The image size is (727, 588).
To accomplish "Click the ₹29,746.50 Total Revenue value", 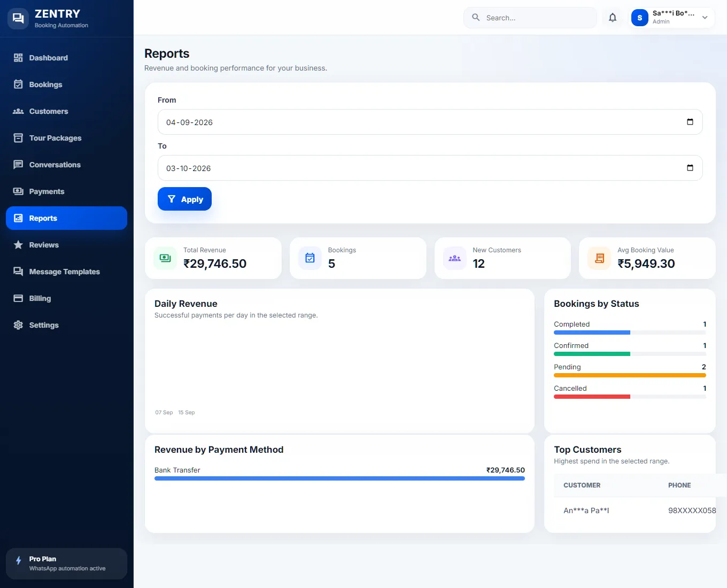I will point(215,264).
